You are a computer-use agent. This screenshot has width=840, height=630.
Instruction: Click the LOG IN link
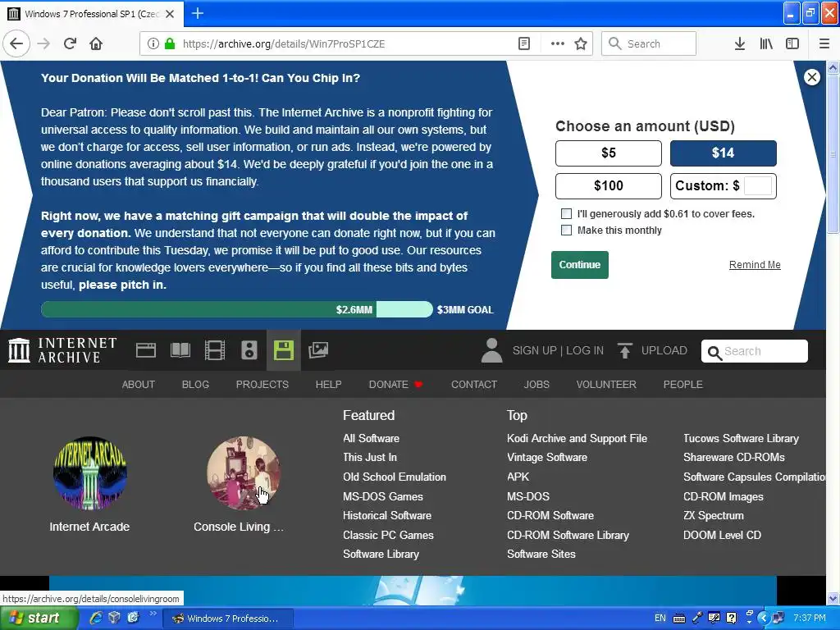tap(584, 350)
